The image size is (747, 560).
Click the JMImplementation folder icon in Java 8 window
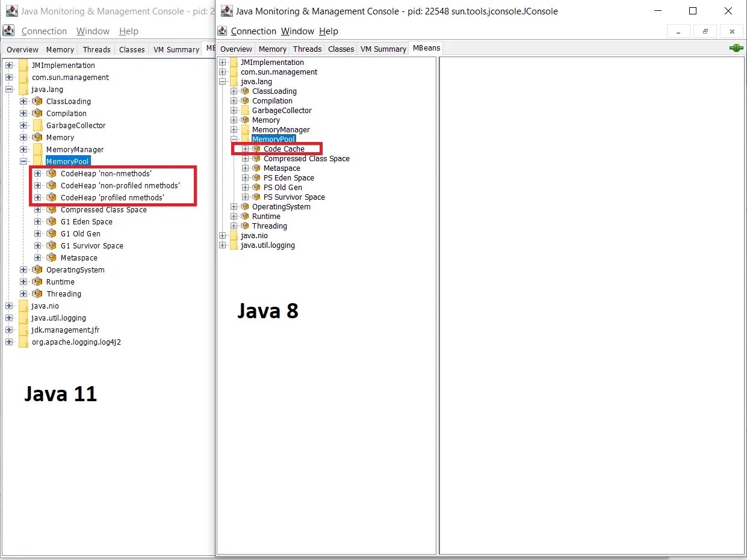click(234, 62)
